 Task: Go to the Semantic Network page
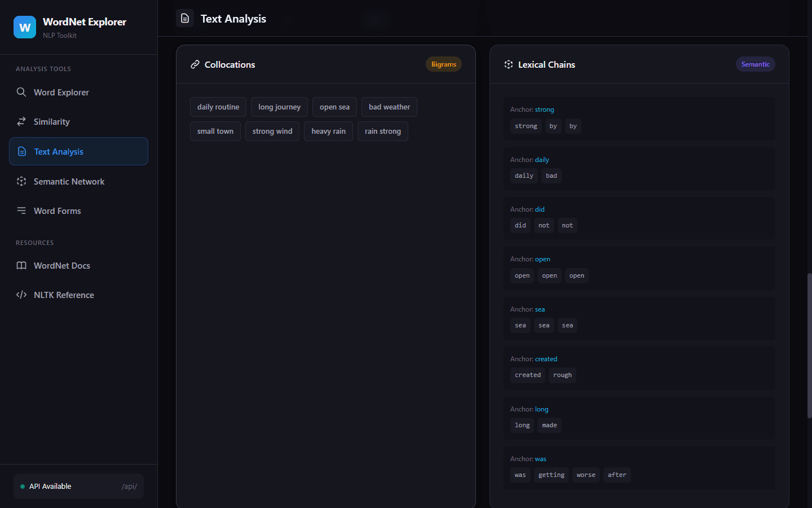69,181
